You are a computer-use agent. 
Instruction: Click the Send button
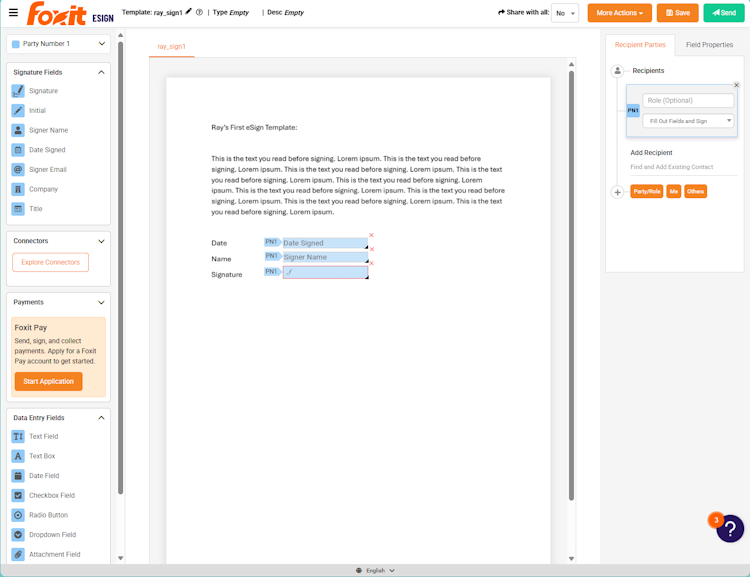(x=724, y=13)
